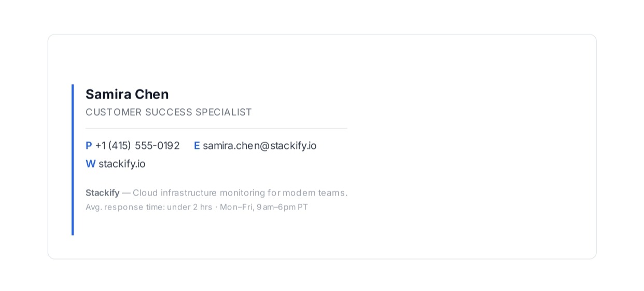Viewport: 644px width, 291px height.
Task: Select the Customer Success Specialist title
Action: (169, 112)
